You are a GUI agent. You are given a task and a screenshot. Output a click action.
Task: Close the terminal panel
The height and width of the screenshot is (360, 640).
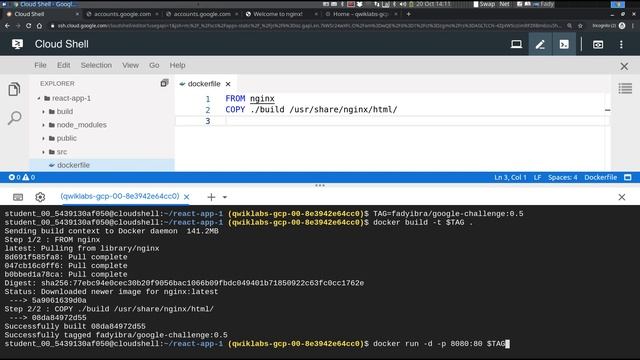coord(622,197)
